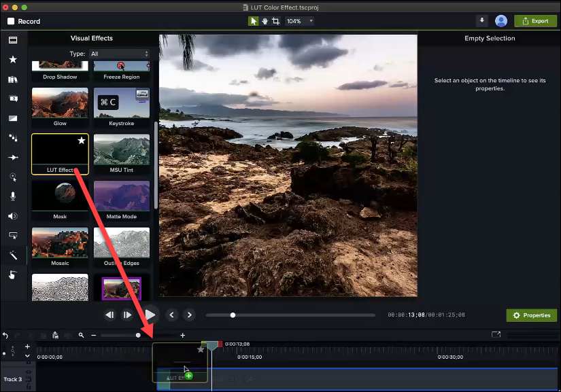Image resolution: width=561 pixels, height=392 pixels.
Task: Open the Favorites star tab in sidebar
Action: 12,60
